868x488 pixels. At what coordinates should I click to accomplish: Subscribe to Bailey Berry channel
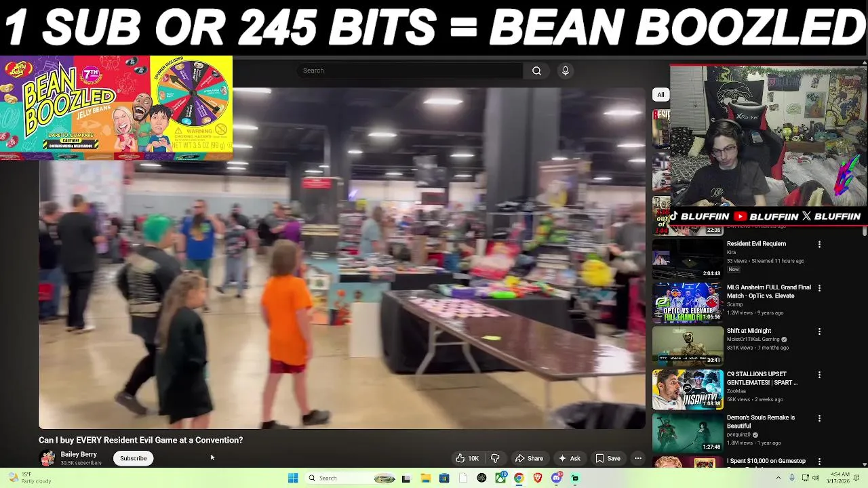[133, 458]
